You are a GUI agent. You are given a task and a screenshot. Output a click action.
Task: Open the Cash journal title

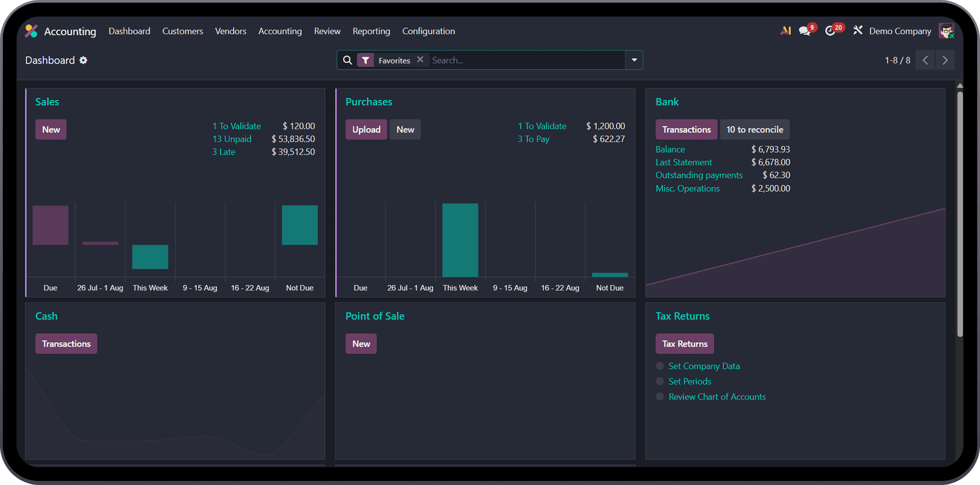[46, 316]
